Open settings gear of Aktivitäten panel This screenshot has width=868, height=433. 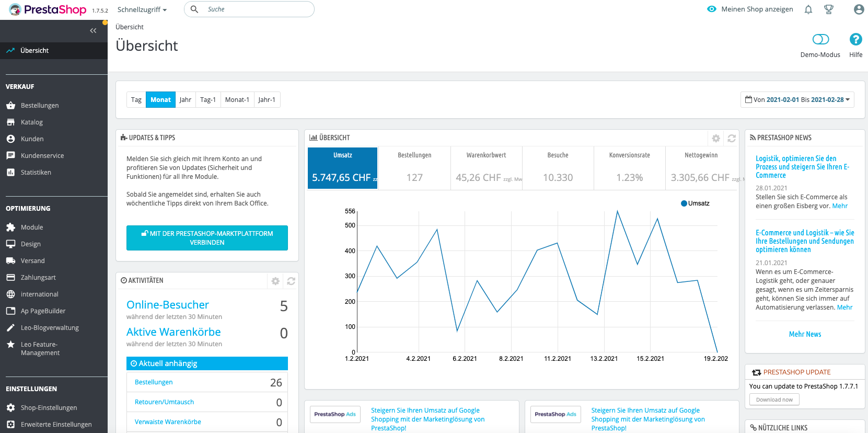coord(275,281)
